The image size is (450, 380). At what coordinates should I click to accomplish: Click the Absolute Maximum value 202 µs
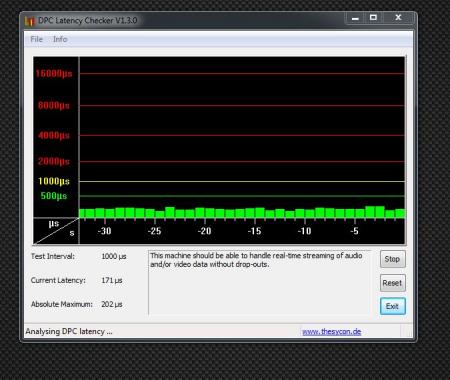112,304
